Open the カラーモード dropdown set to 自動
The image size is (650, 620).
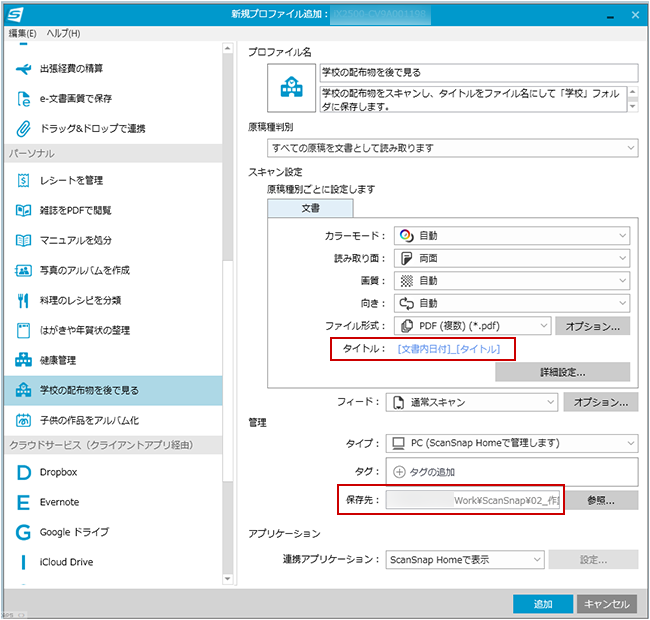click(512, 235)
